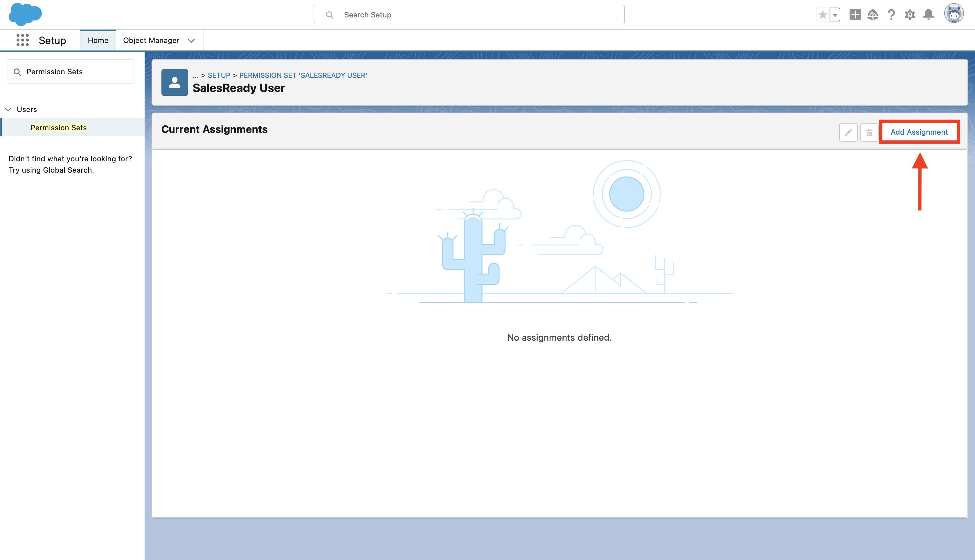Open the Help question mark icon

891,15
